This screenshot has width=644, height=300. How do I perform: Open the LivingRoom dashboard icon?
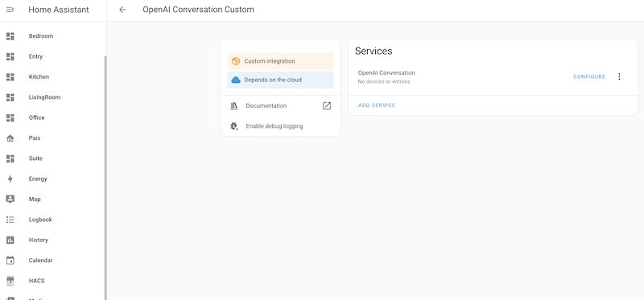(x=10, y=97)
